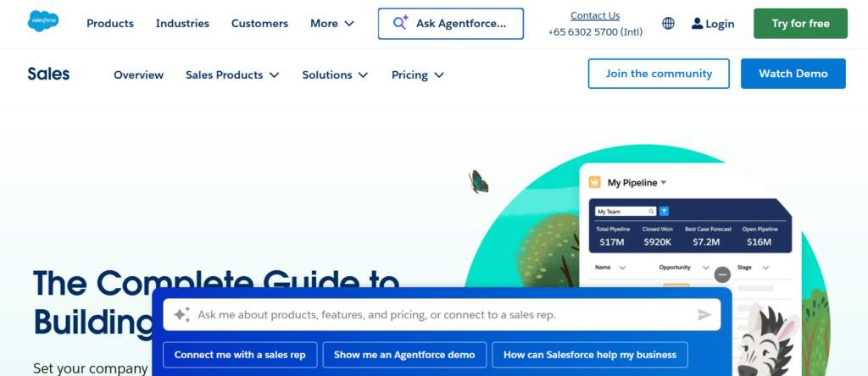The height and width of the screenshot is (376, 868).
Task: Click the Login person icon
Action: click(697, 23)
